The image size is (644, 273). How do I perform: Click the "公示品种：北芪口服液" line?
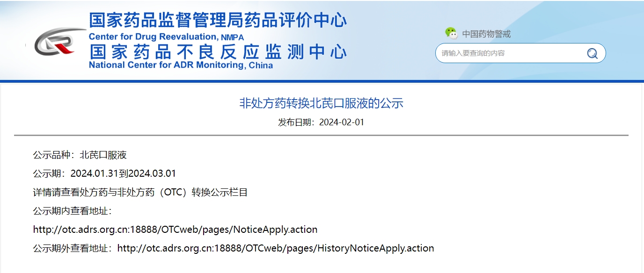click(80, 155)
